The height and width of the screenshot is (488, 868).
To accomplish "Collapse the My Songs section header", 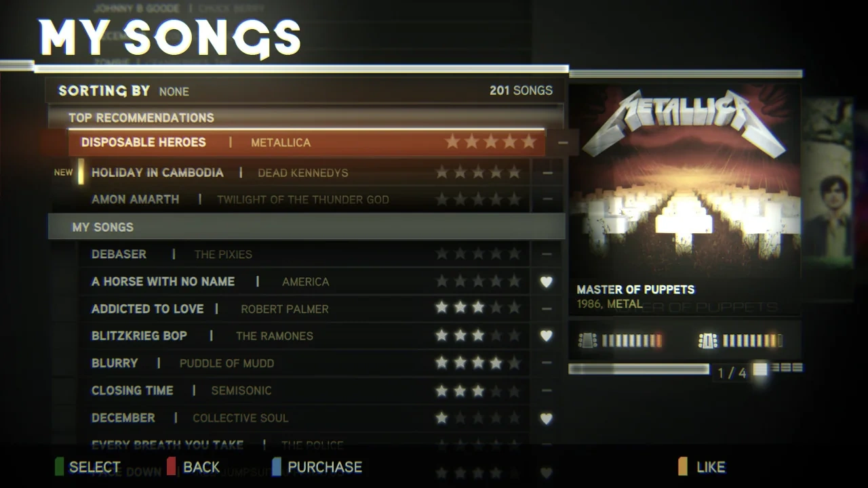I will (306, 226).
